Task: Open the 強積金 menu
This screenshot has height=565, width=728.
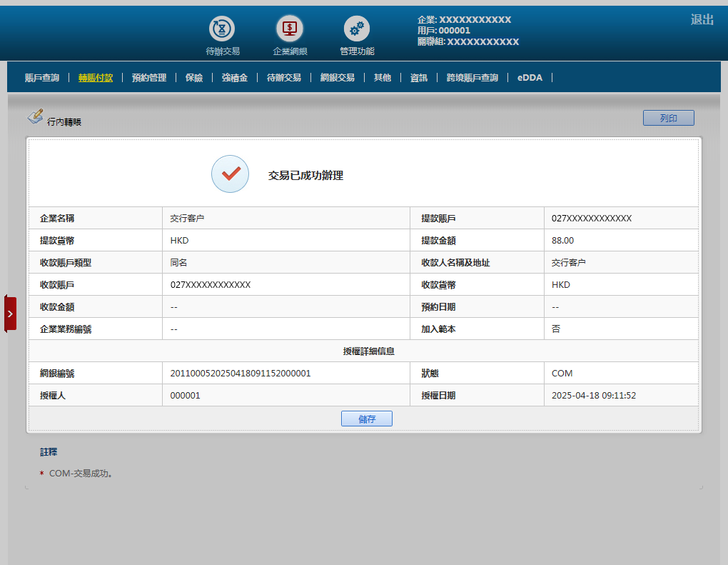Action: click(235, 78)
